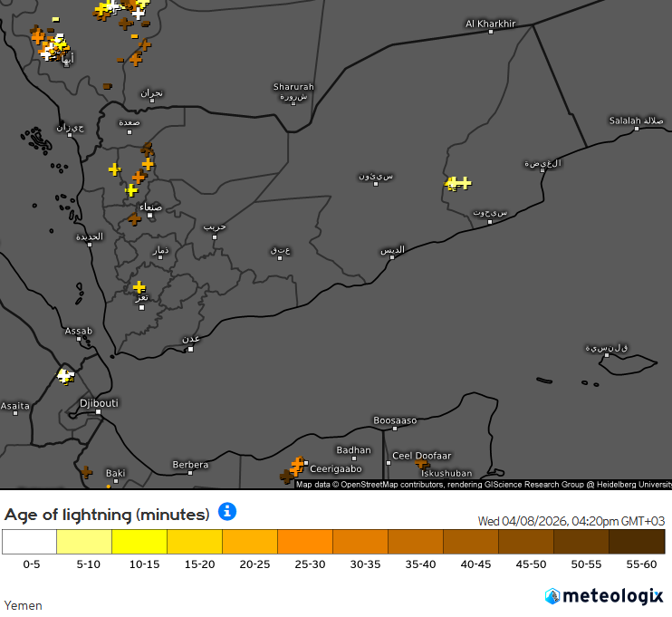
Task: Select the 20-25 minutes amber swatch
Action: (250, 542)
